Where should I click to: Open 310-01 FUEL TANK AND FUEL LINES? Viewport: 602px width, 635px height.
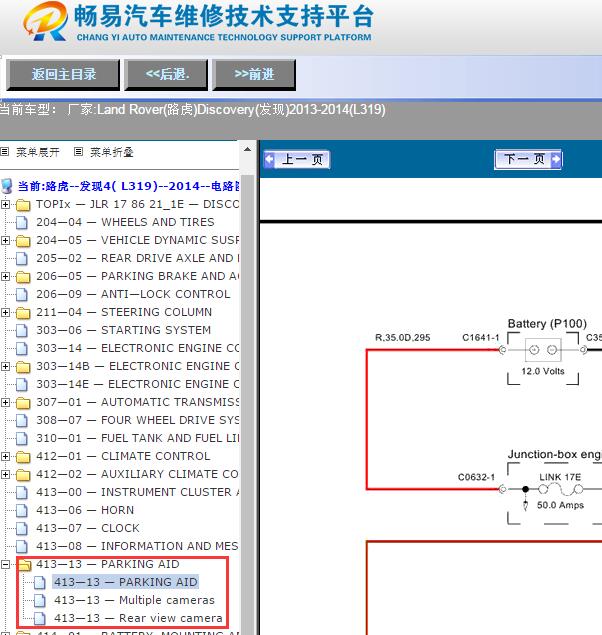point(138,439)
